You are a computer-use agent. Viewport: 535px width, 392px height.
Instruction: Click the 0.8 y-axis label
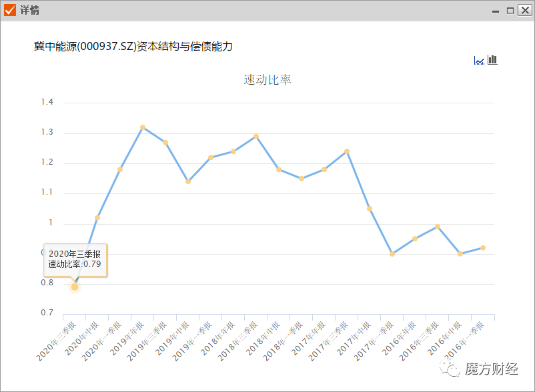(x=47, y=283)
